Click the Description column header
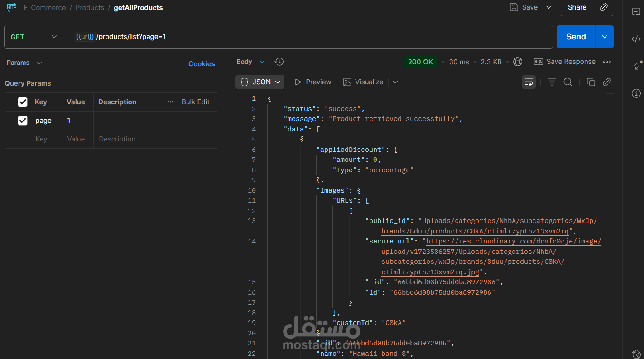The image size is (644, 359). [117, 102]
